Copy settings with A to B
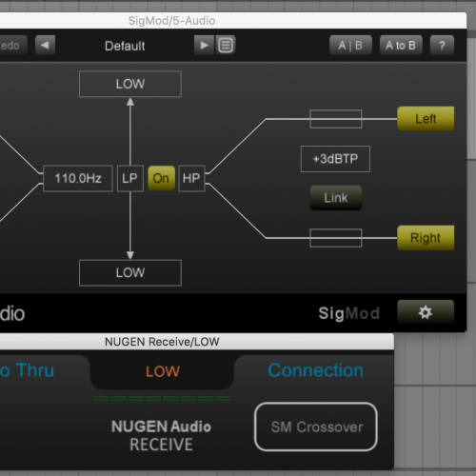Image resolution: width=476 pixels, height=476 pixels. coord(401,45)
